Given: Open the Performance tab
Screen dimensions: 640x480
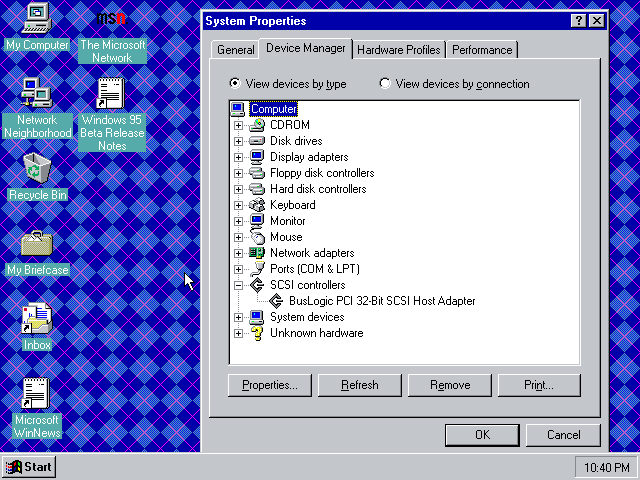Looking at the screenshot, I should coord(482,50).
